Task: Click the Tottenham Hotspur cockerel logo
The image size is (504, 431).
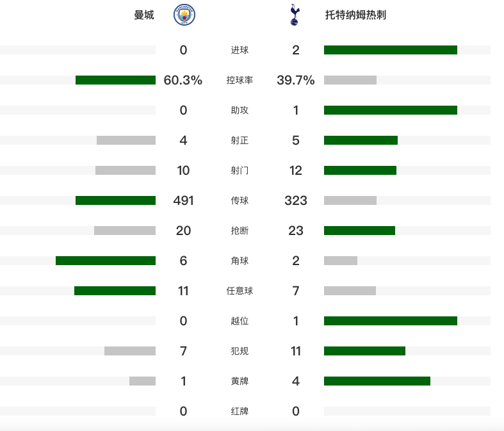Action: pyautogui.click(x=295, y=15)
